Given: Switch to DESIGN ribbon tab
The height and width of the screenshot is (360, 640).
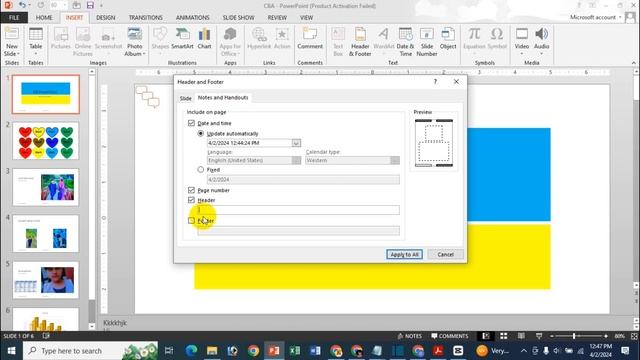Looking at the screenshot, I should coord(106,18).
